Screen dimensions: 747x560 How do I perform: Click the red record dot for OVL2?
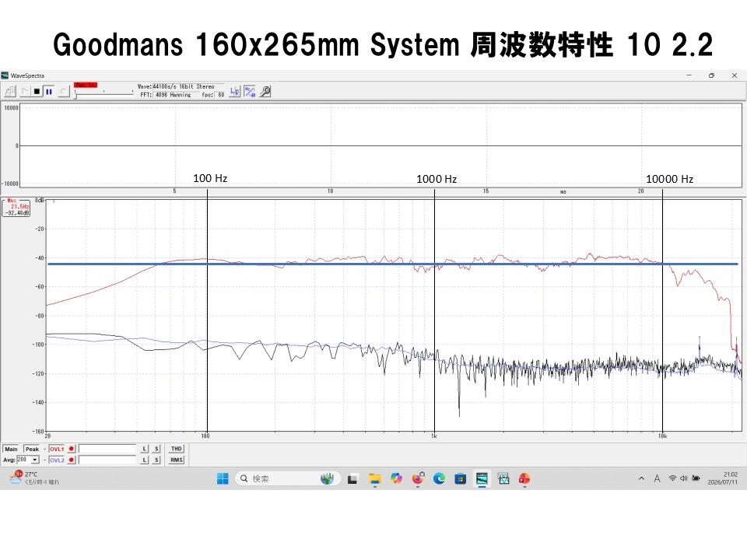(72, 460)
